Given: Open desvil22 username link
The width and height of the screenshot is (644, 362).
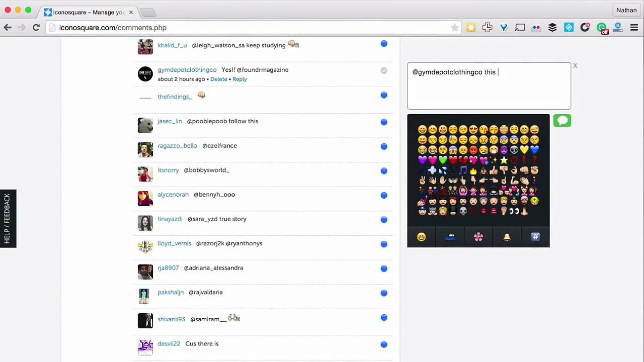Looking at the screenshot, I should pos(169,344).
